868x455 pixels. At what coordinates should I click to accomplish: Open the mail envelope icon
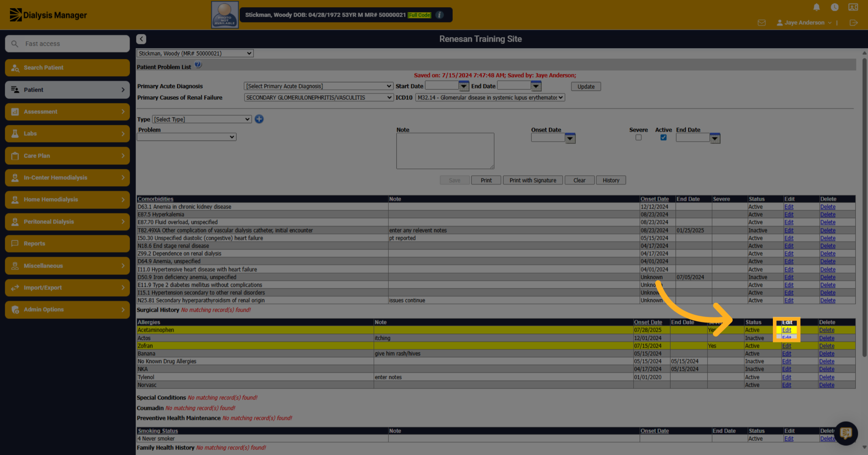pos(761,23)
